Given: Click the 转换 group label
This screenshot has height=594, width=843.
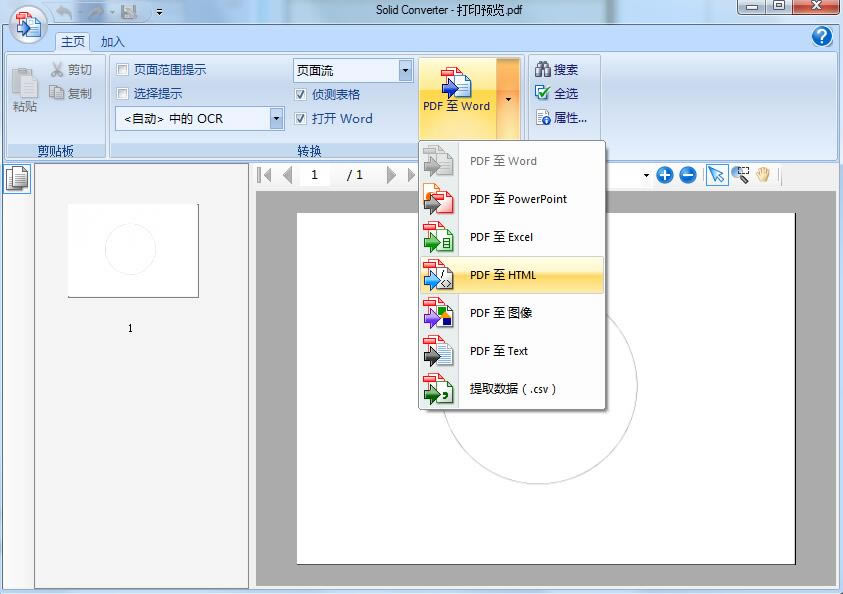Looking at the screenshot, I should point(309,152).
